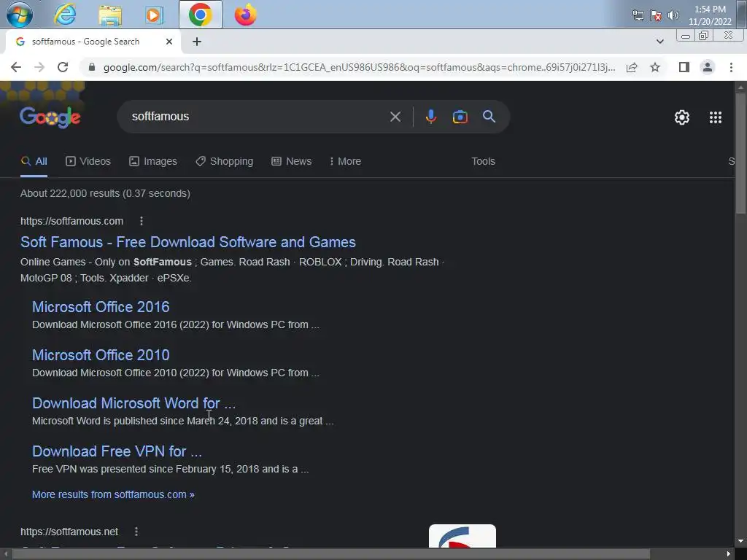The height and width of the screenshot is (560, 747).
Task: Open the Microsoft Office 2016 sitelink
Action: click(101, 307)
